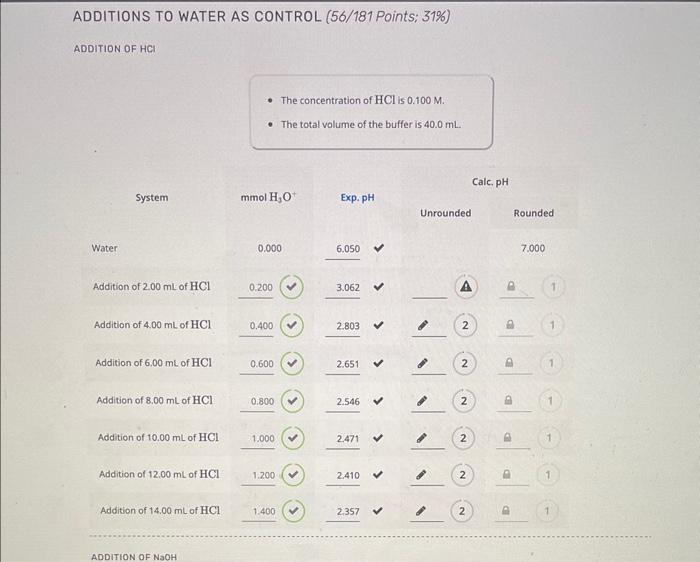
Task: Click lock icon in 8.00 mL Rounded field
Action: tap(508, 400)
